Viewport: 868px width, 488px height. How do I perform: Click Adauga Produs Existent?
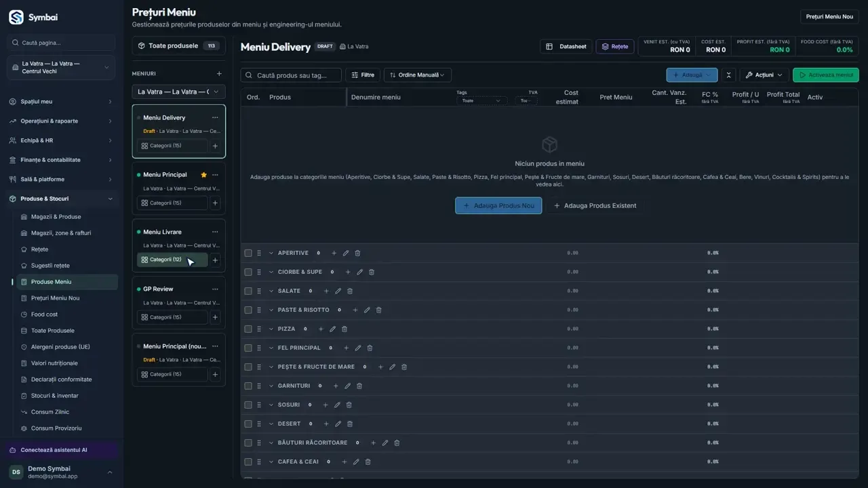[595, 205]
